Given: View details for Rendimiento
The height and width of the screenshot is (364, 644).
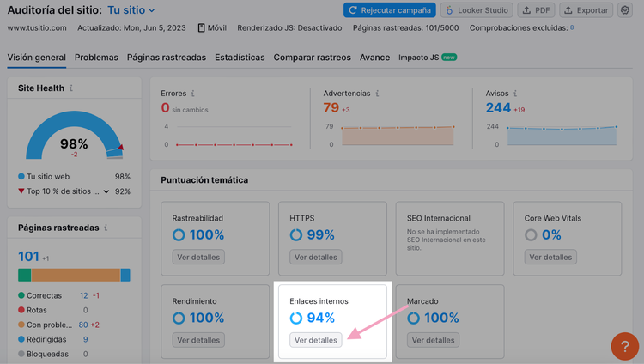Looking at the screenshot, I should [198, 340].
